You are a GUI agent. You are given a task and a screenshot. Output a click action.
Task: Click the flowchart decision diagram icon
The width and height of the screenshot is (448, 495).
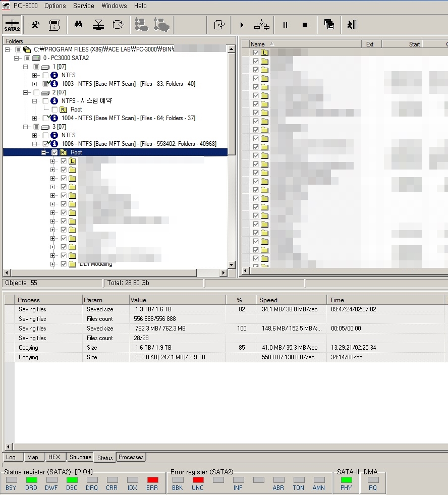coord(262,25)
